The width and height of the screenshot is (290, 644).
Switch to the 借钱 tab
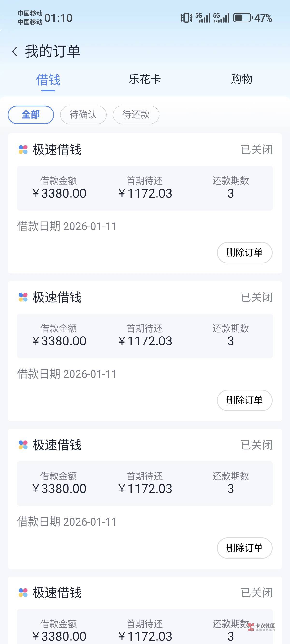48,80
